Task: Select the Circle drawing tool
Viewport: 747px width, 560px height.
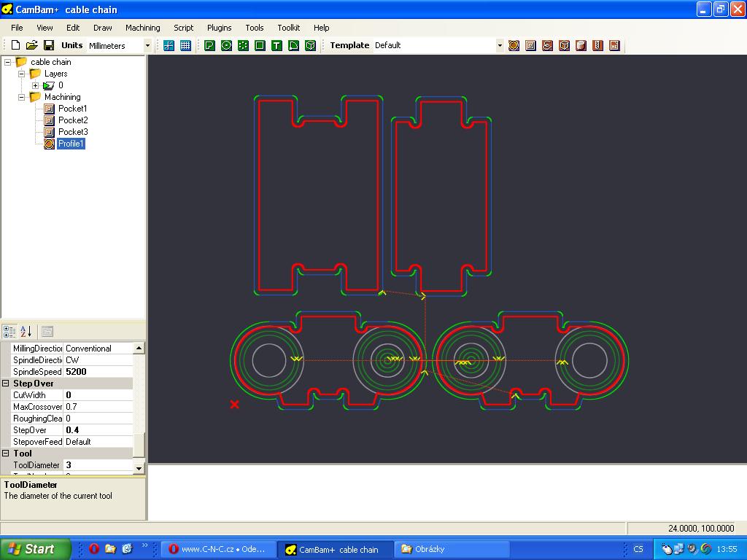Action: point(226,45)
